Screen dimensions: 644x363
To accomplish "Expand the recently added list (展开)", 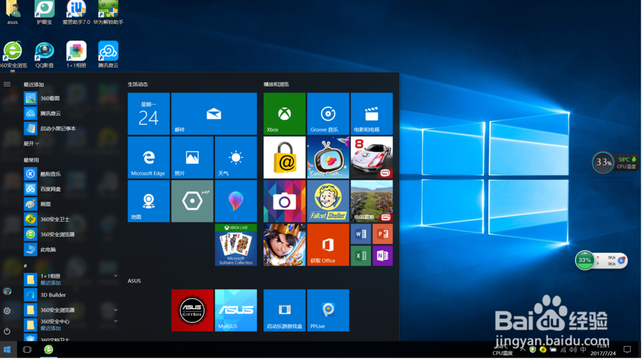I will (x=31, y=144).
